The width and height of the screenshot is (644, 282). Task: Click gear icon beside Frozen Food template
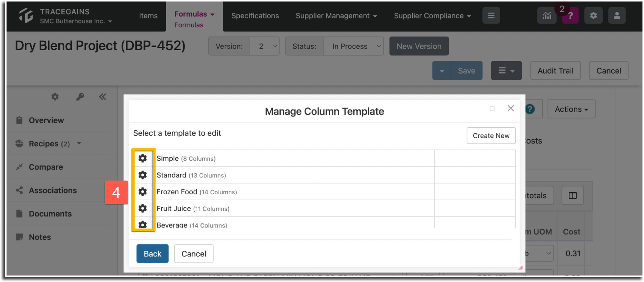(x=142, y=192)
